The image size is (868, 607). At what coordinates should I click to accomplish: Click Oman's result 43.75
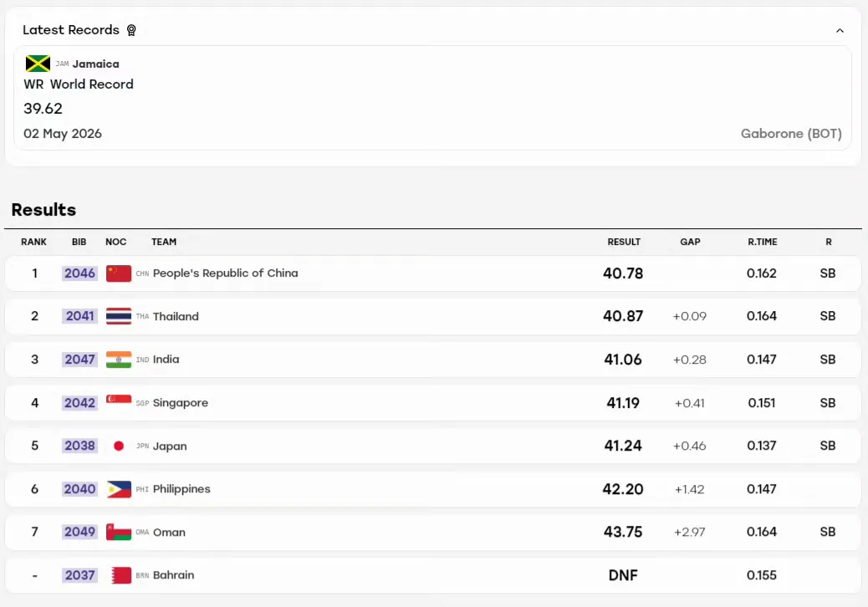pyautogui.click(x=623, y=532)
